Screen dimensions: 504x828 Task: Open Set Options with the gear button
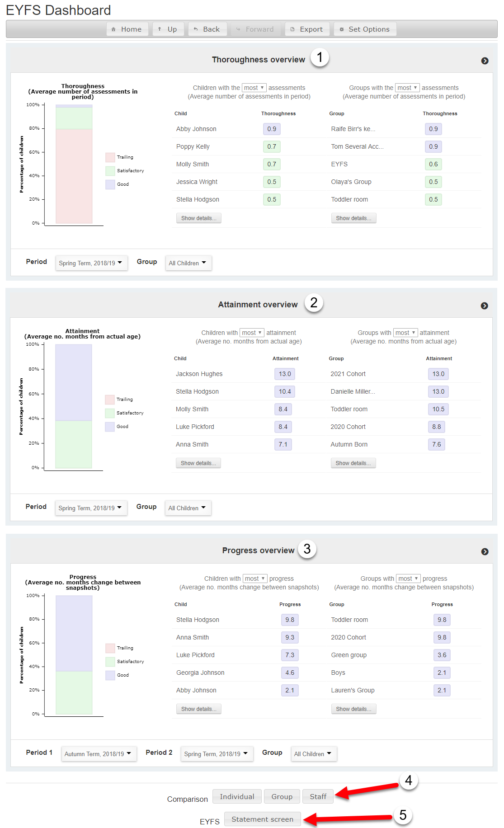click(365, 29)
